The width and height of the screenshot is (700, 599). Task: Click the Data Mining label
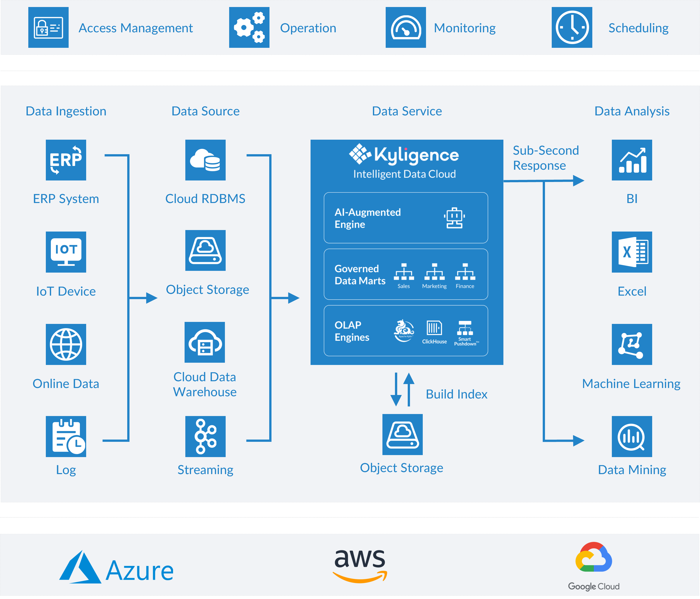point(632,470)
